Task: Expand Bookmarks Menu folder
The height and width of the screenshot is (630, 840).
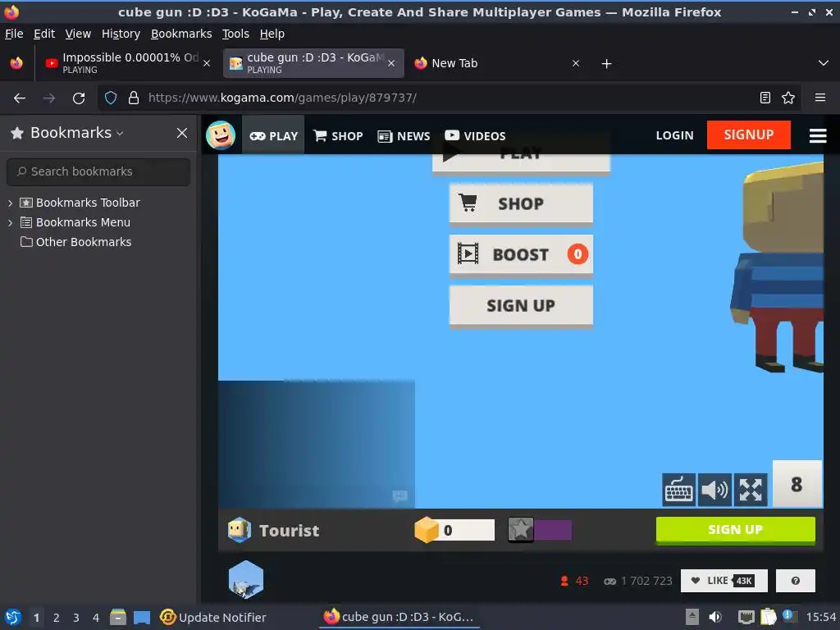Action: tap(10, 222)
